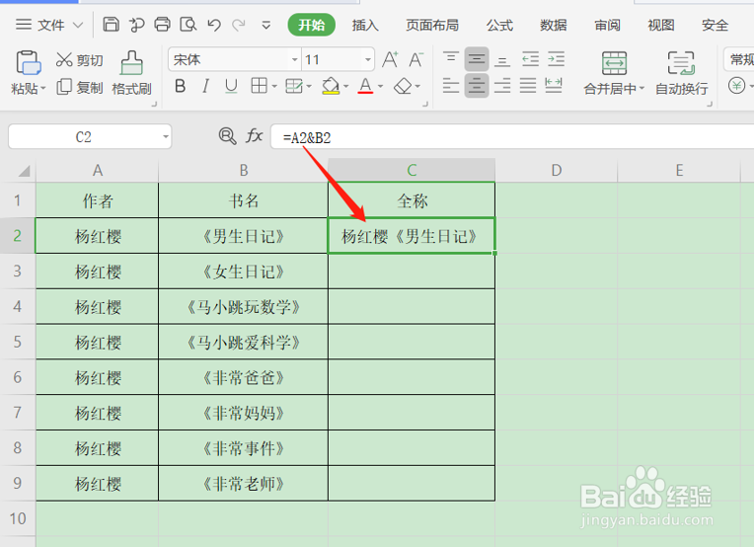
Task: Toggle Underline formatting
Action: 231,86
